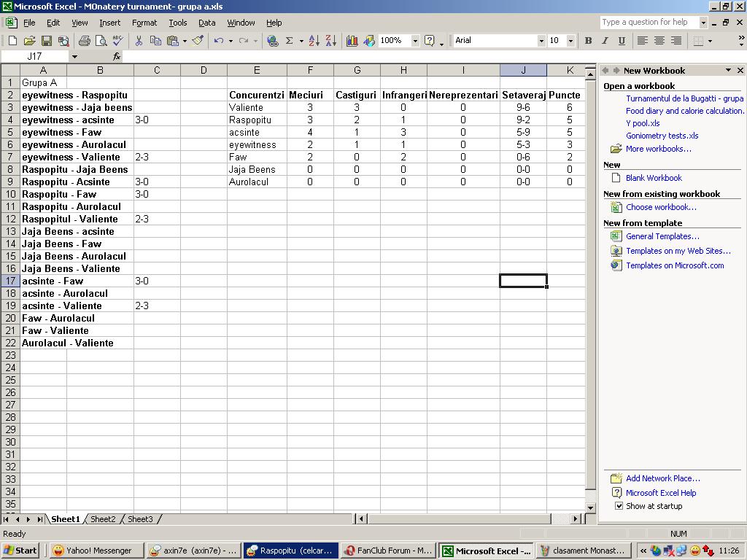Apply borders with the Borders icon
This screenshot has height=560, width=747.
coord(698,41)
